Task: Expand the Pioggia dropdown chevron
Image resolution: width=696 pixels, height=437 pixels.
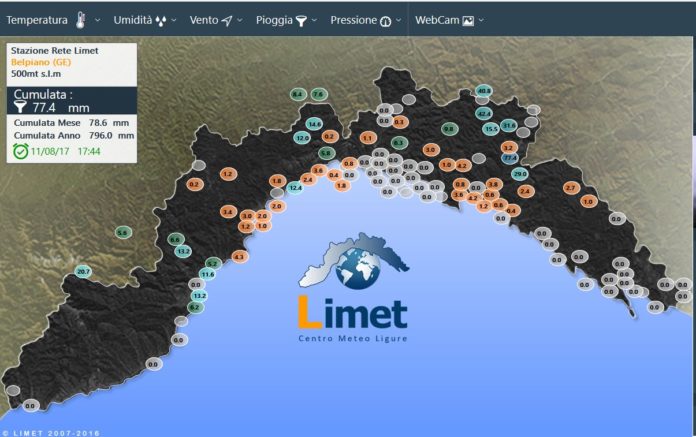Action: (x=314, y=20)
